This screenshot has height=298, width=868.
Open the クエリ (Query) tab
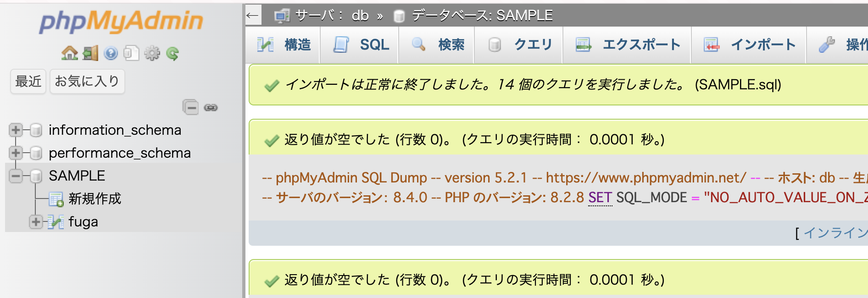coord(519,45)
